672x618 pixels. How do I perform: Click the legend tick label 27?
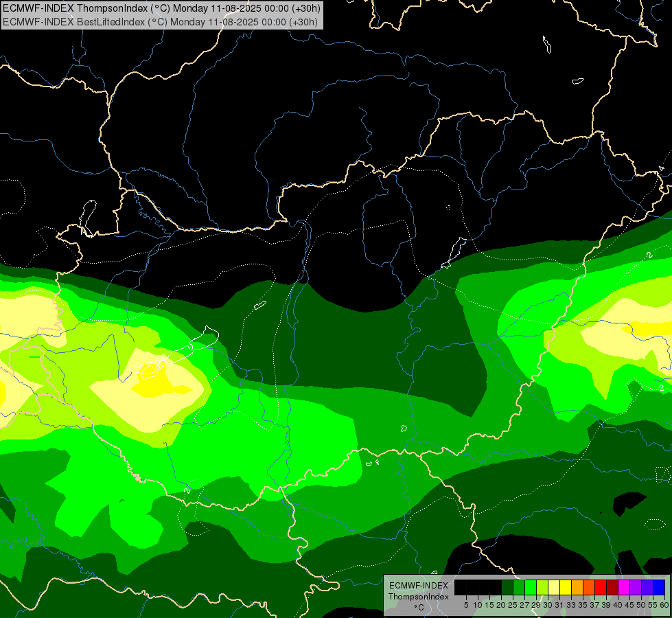tap(524, 605)
